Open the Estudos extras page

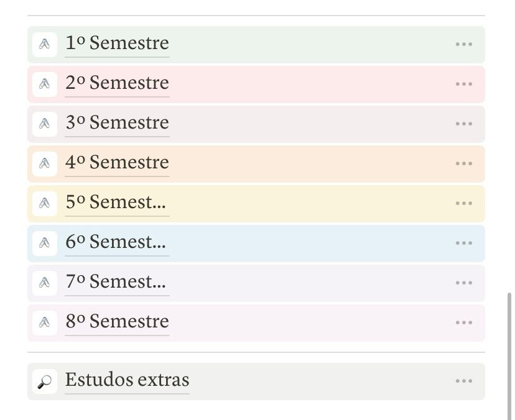click(x=127, y=380)
